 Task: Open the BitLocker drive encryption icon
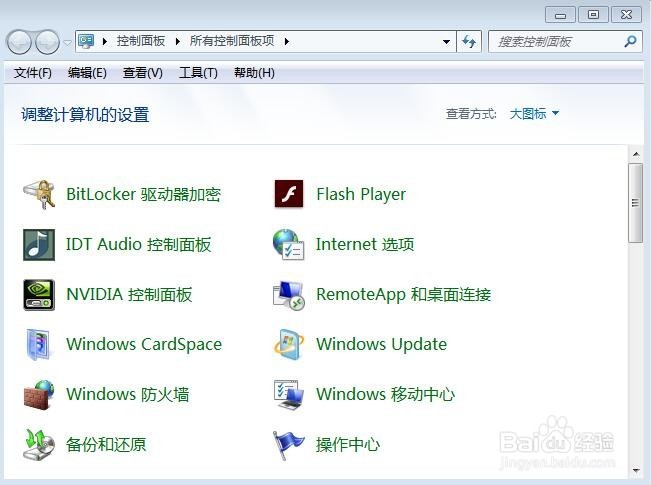pyautogui.click(x=39, y=194)
